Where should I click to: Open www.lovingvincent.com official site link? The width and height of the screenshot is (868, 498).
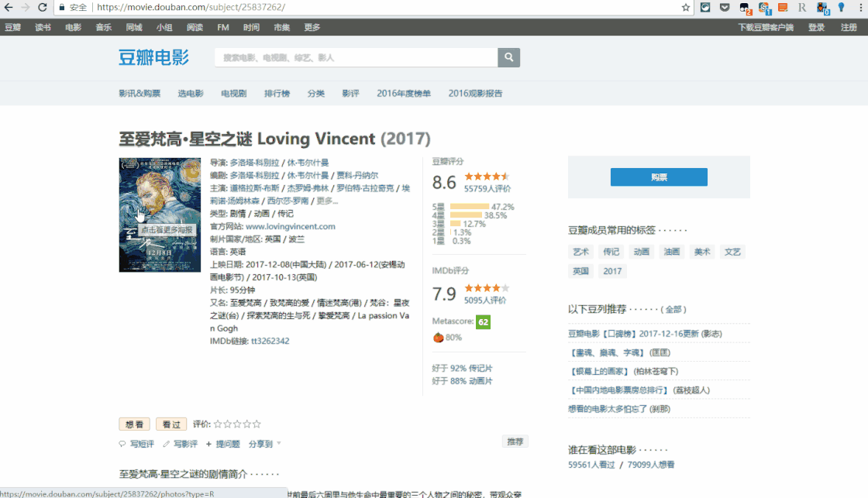pos(290,226)
